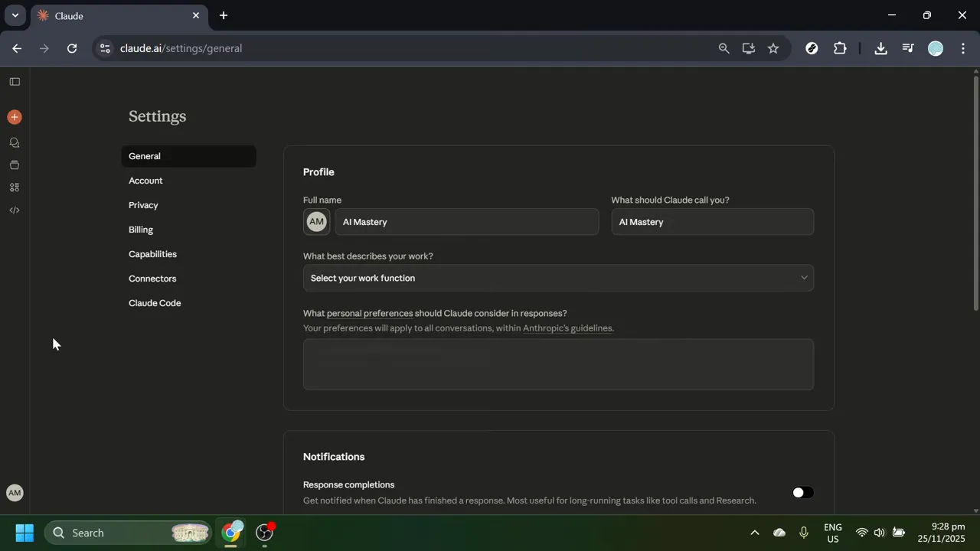Image resolution: width=980 pixels, height=551 pixels.
Task: Open Windows Start menu
Action: coord(24,533)
